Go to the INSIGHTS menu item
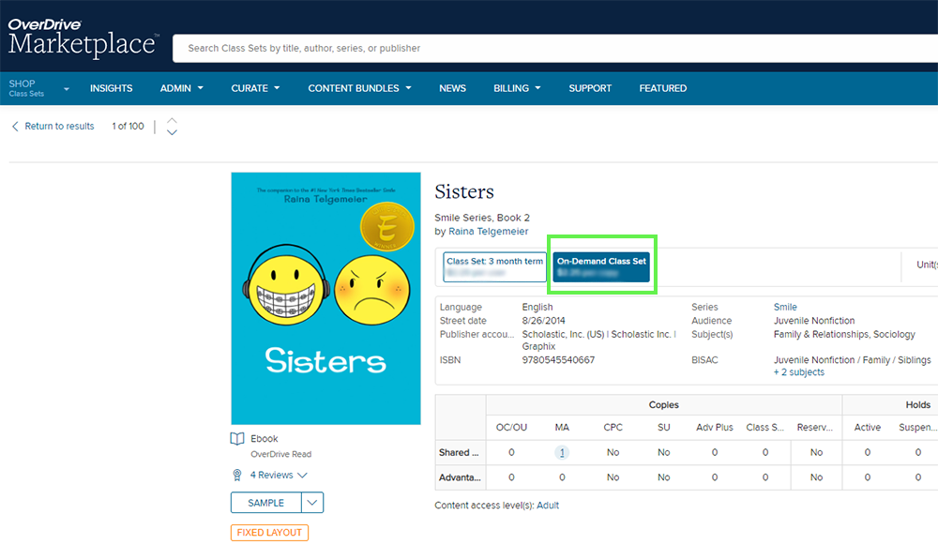 click(112, 88)
